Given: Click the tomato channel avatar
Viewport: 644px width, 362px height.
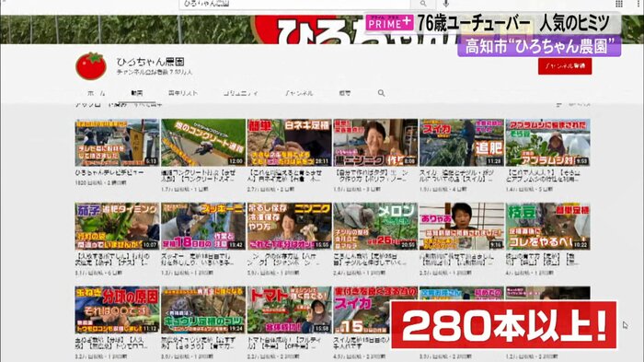Looking at the screenshot, I should 91,65.
